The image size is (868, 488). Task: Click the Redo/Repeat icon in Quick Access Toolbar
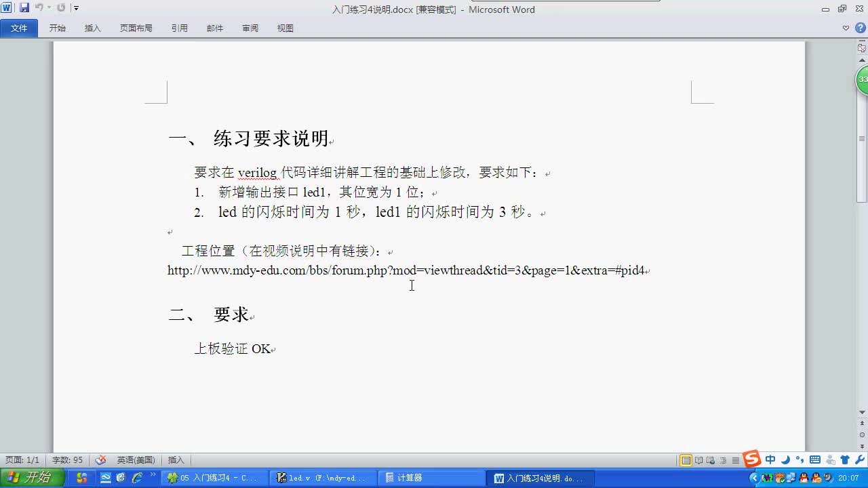coord(61,8)
